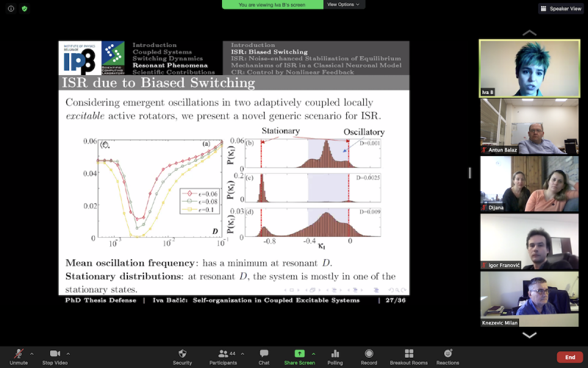Screen dimensions: 588x368
Task: Expand audio options next to Unmute
Action: pyautogui.click(x=32, y=354)
